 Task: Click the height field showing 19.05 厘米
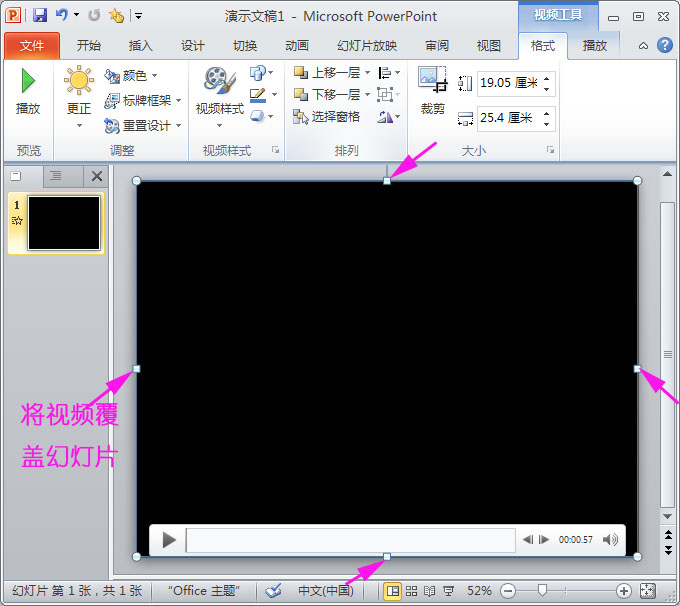click(510, 83)
